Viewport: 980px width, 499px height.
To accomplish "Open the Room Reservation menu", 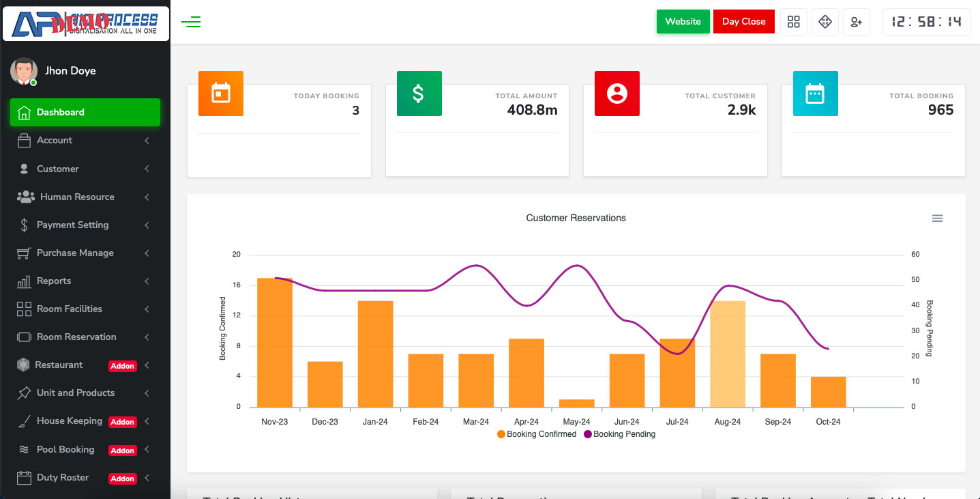I will 85,337.
